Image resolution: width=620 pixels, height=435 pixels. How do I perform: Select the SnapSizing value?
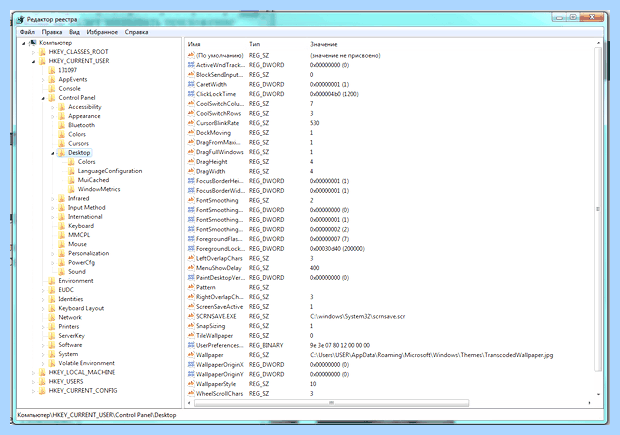coord(210,326)
